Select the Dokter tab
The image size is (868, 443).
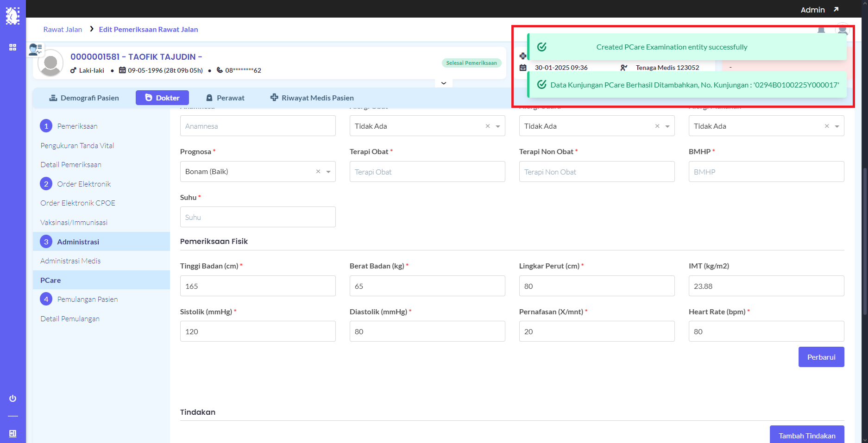click(162, 98)
